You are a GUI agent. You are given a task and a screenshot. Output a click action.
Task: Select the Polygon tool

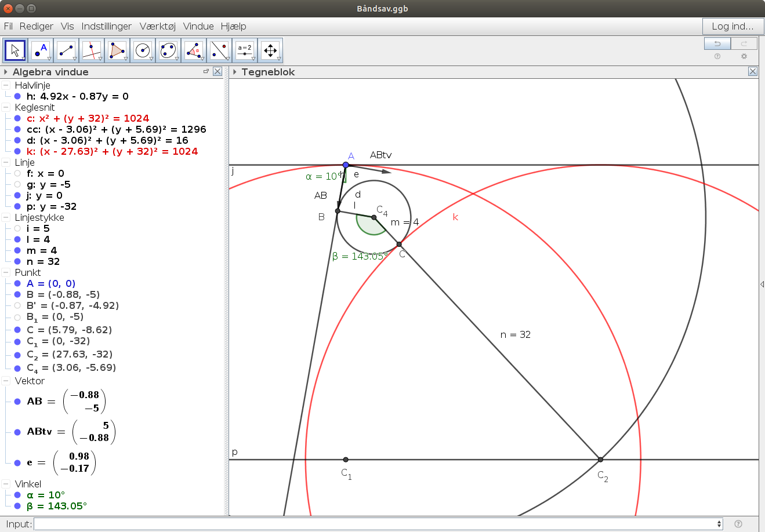[117, 51]
